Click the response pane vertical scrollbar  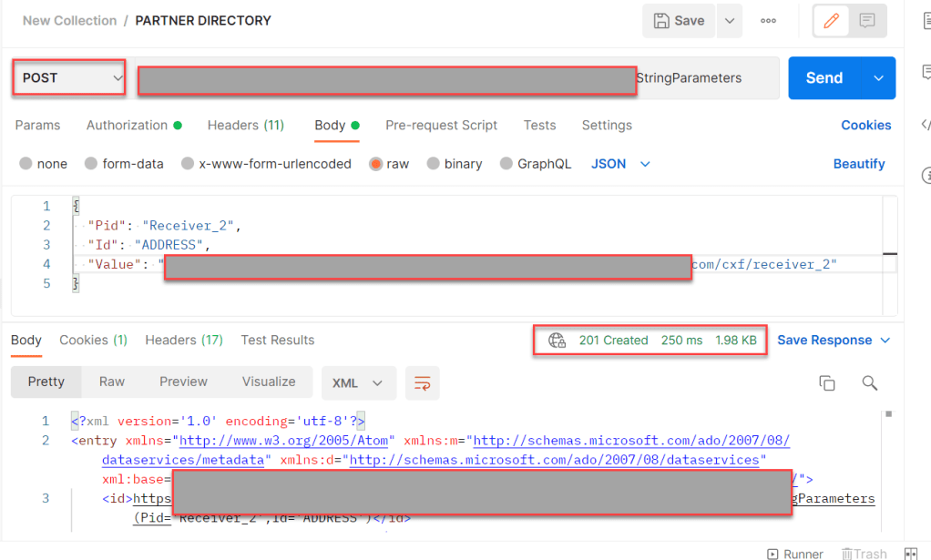pyautogui.click(x=889, y=473)
